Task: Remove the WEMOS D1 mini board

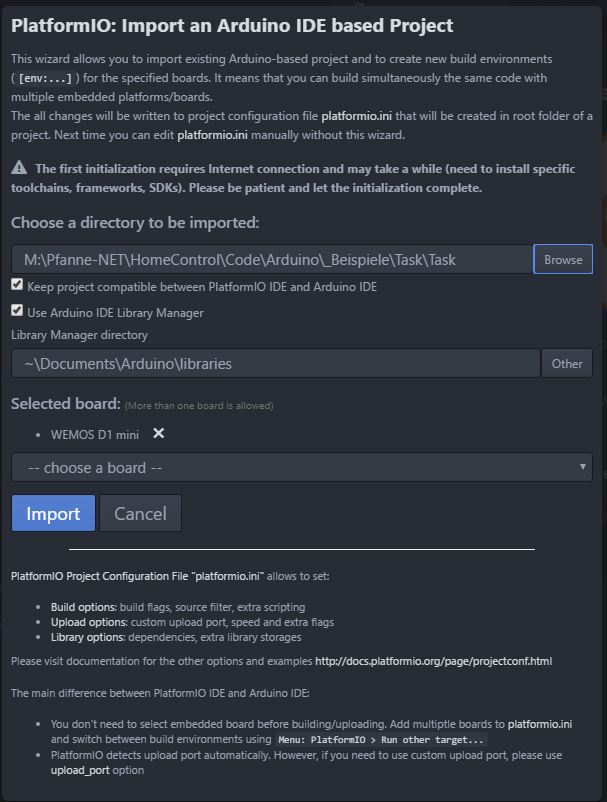Action: tap(158, 434)
